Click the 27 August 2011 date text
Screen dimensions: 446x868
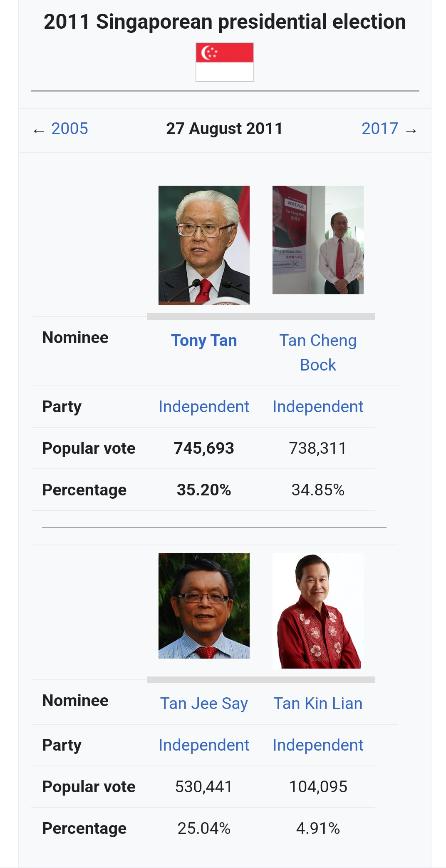(224, 129)
